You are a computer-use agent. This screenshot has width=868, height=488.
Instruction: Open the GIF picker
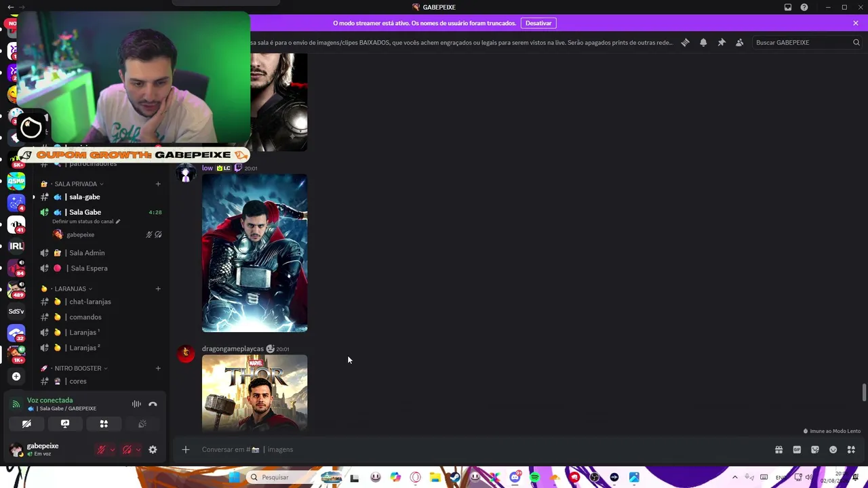click(797, 449)
